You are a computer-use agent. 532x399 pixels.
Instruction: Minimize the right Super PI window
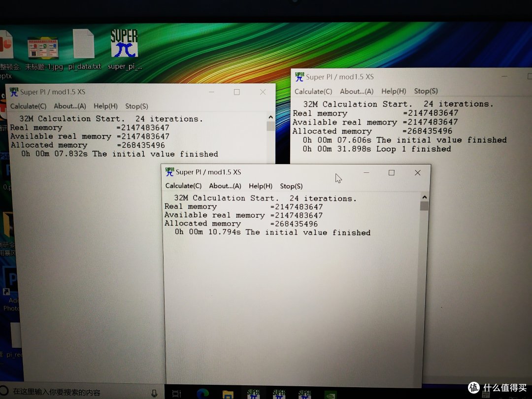click(x=505, y=77)
